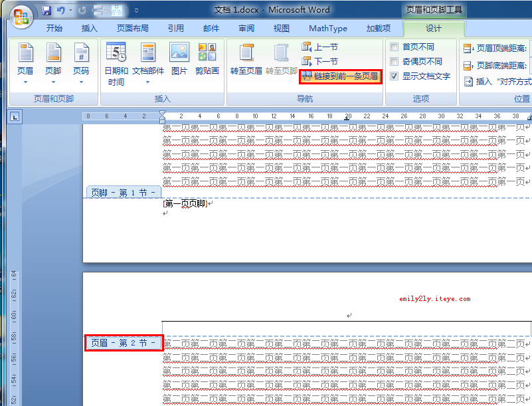This screenshot has height=406, width=532.
Task: Click the 页码 page number icon
Action: coord(81,53)
